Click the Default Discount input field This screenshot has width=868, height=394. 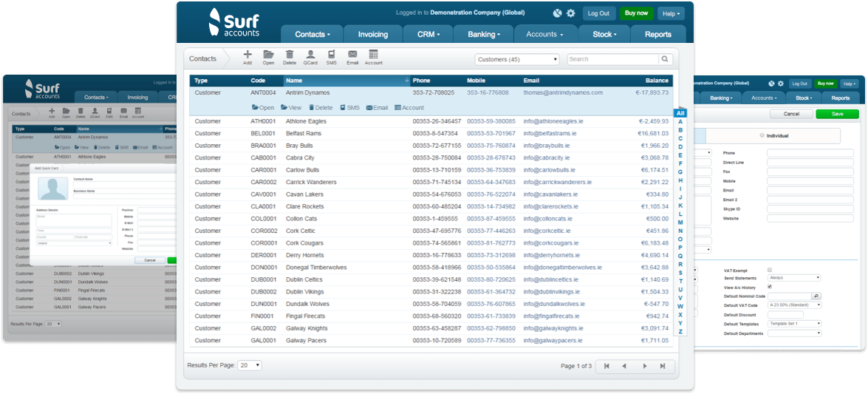tap(785, 315)
